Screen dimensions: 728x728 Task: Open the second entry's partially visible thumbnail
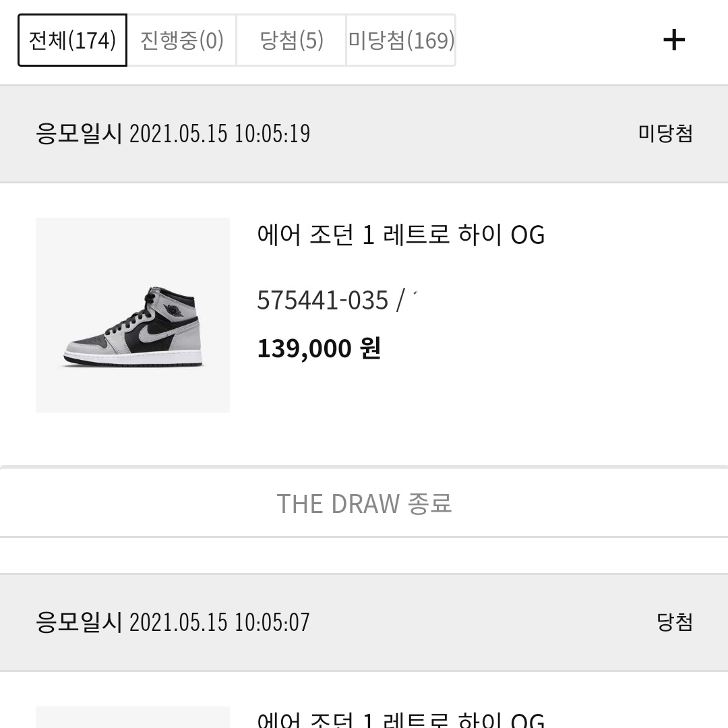tap(133, 718)
